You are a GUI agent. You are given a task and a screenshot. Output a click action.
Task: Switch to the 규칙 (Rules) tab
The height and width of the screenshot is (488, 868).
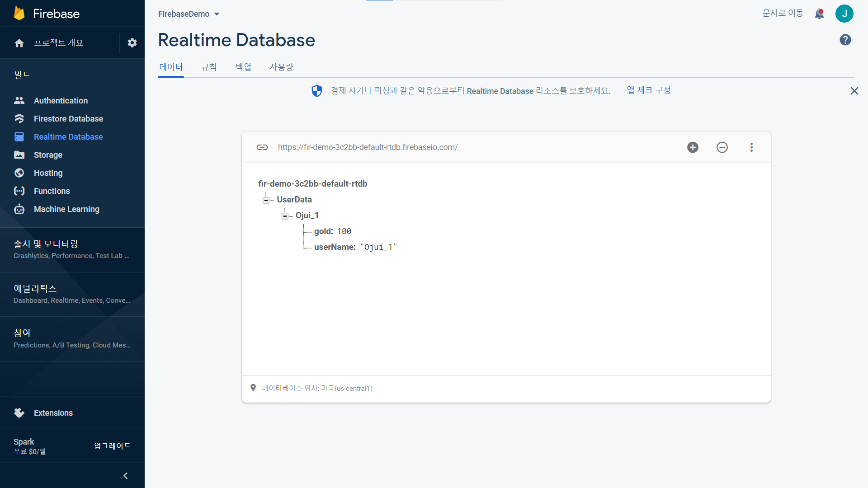pyautogui.click(x=209, y=67)
